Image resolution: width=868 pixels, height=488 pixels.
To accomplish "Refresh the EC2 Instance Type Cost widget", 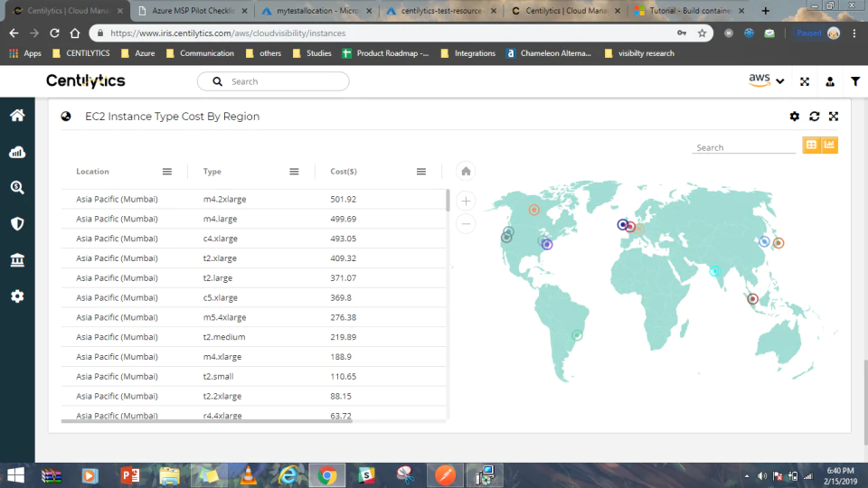I will [815, 117].
